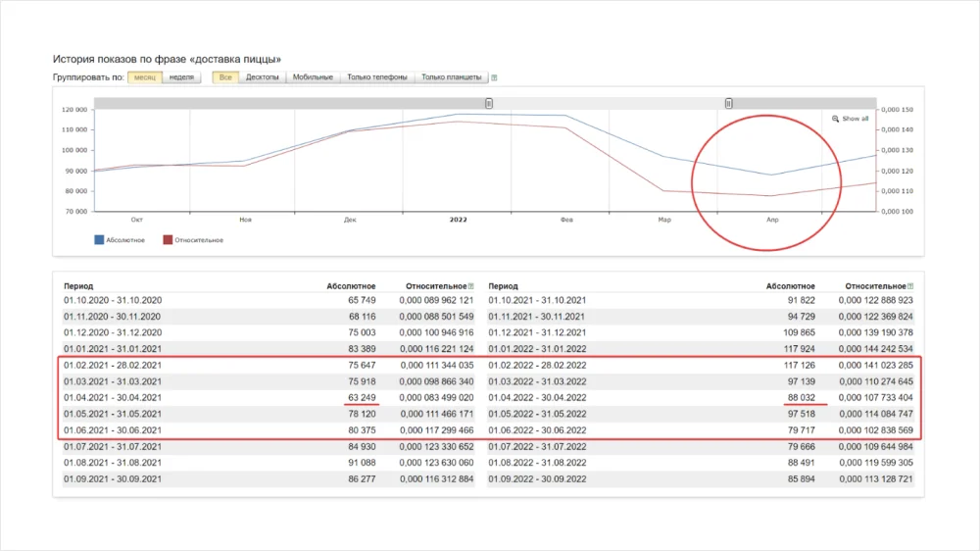
Task: Click the right range handle above chart
Action: [x=728, y=103]
